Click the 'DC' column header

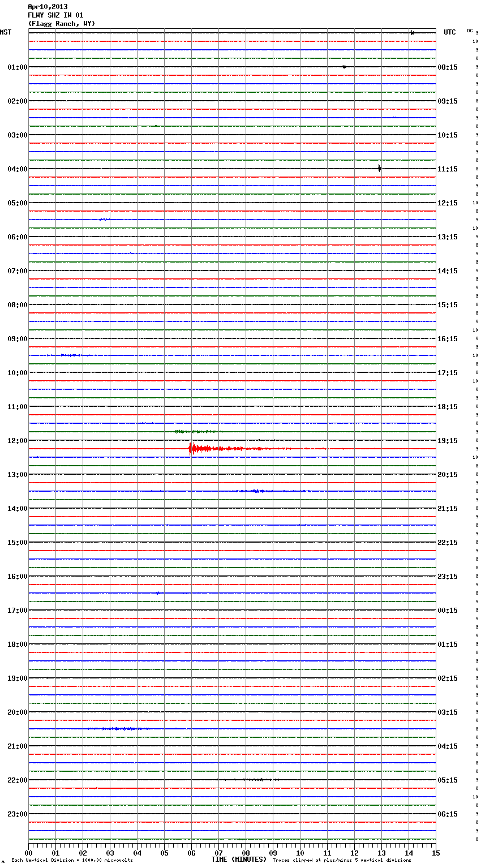pos(470,30)
